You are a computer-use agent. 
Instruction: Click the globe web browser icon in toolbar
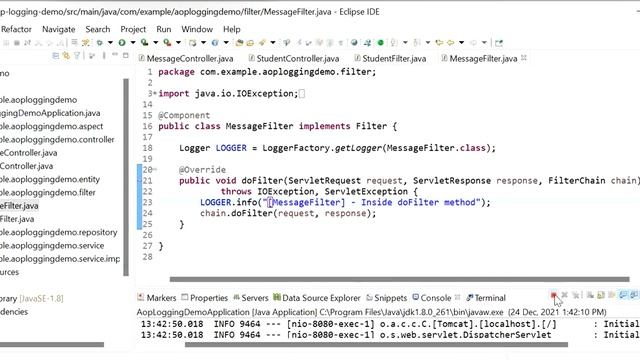[x=354, y=42]
